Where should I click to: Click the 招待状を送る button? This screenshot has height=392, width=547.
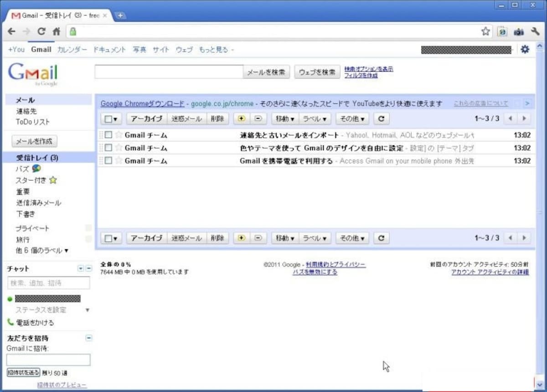click(23, 372)
